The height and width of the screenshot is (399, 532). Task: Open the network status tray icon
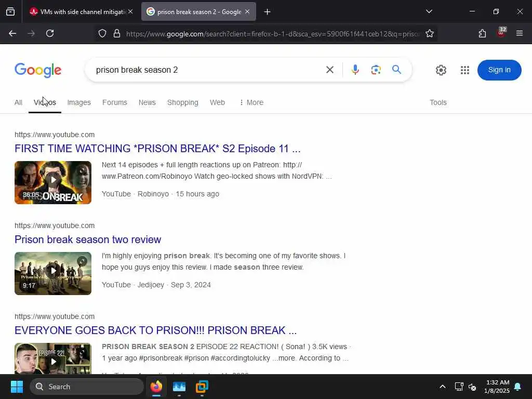pos(459,387)
